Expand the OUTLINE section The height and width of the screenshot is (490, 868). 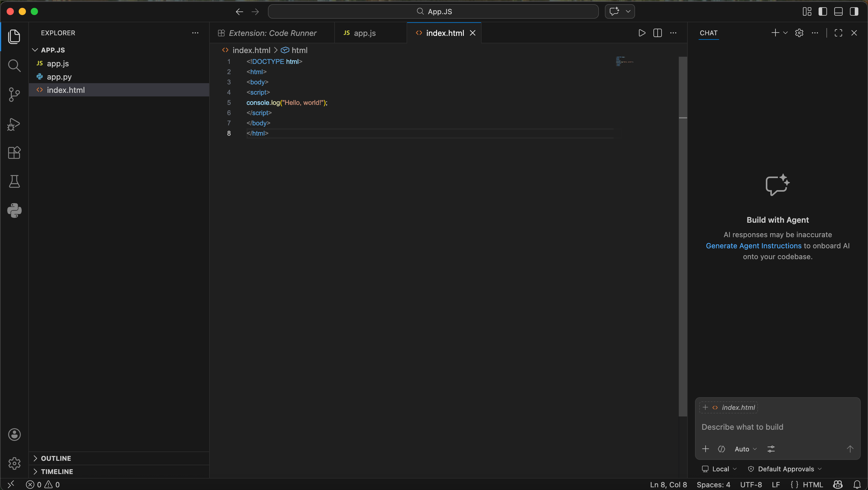[x=56, y=458]
